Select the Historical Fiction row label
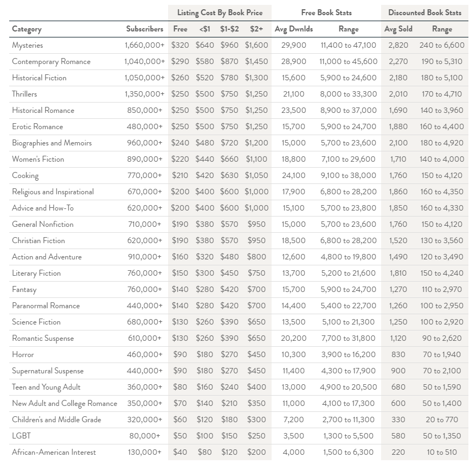The image size is (476, 464). pos(39,78)
